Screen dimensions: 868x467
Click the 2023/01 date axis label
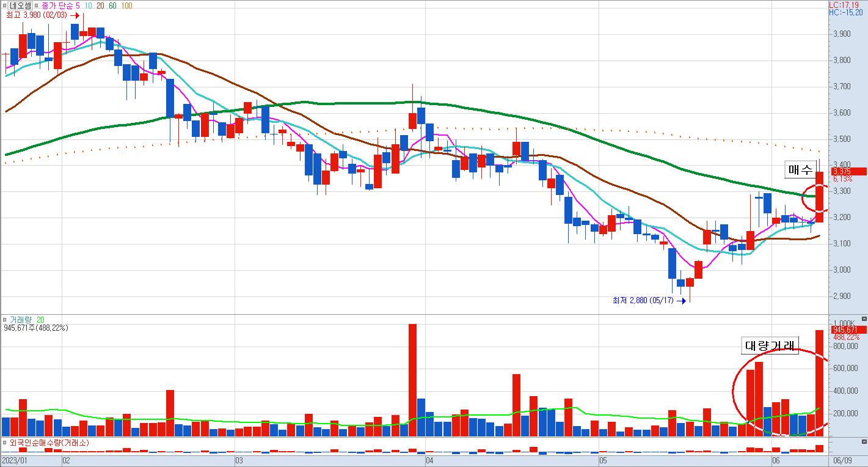[x=15, y=460]
